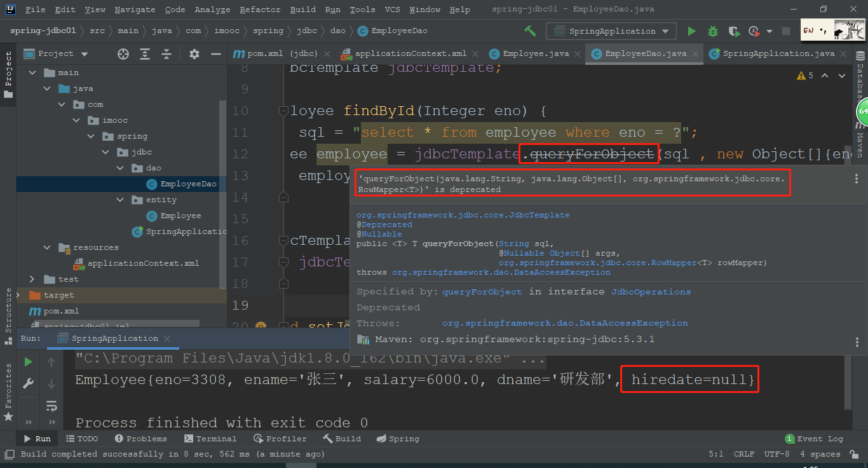
Task: Click the UTF-8 encoding status indicator
Action: (x=777, y=454)
